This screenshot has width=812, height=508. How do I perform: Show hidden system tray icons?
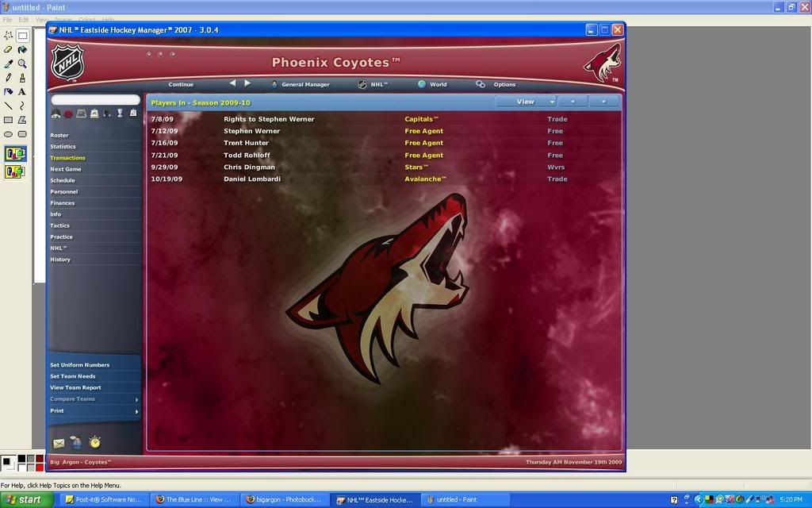pos(698,500)
